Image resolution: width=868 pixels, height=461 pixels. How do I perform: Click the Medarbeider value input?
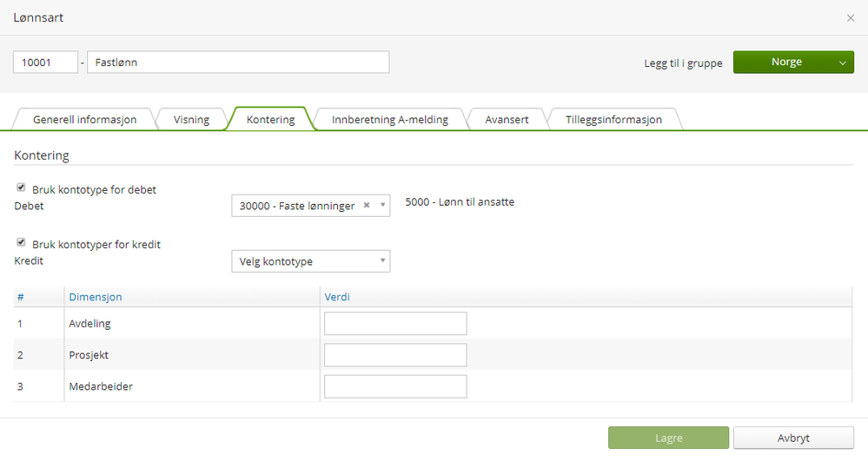click(x=395, y=386)
